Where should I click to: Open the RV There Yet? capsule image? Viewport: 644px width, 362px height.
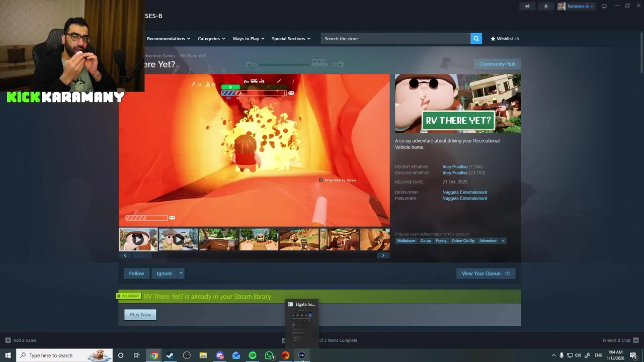point(458,103)
